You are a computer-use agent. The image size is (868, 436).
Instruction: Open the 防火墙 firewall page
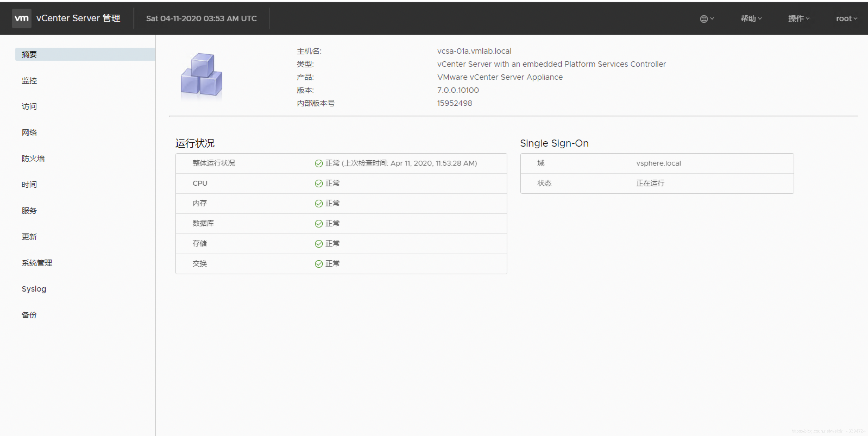(x=33, y=158)
